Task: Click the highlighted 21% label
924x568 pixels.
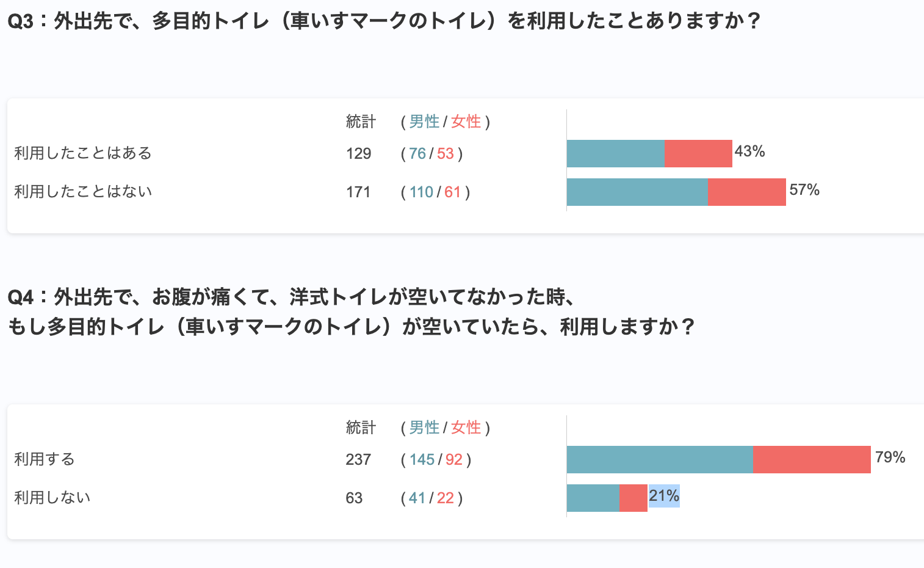Action: (664, 496)
